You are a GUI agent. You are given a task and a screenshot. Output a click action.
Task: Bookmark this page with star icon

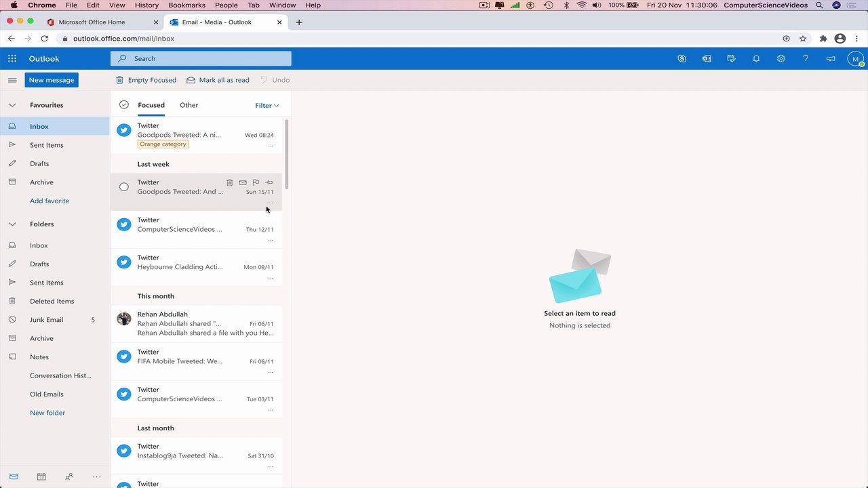point(803,39)
